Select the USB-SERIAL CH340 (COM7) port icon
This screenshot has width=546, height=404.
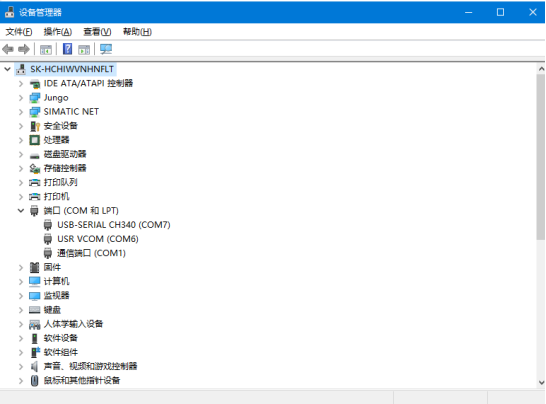pos(48,225)
